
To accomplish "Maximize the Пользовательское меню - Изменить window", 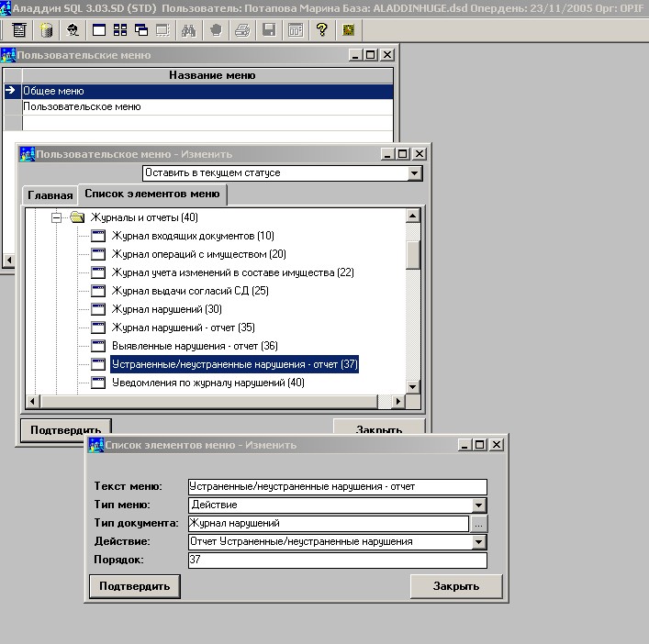I will [402, 154].
